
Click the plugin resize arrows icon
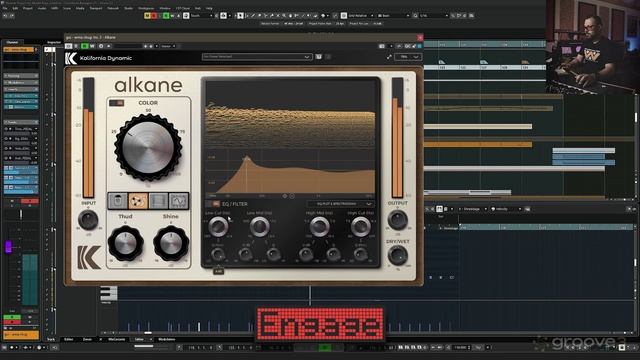[389, 57]
